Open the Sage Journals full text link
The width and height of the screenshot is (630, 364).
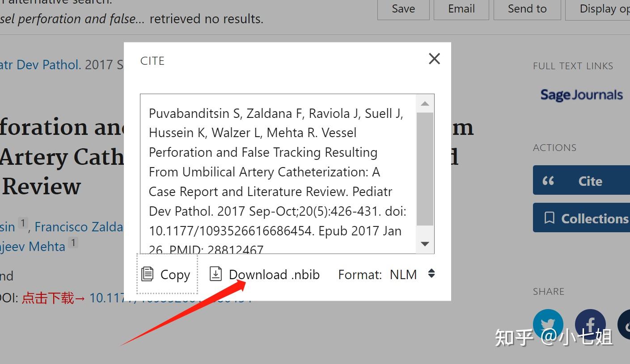tap(581, 95)
